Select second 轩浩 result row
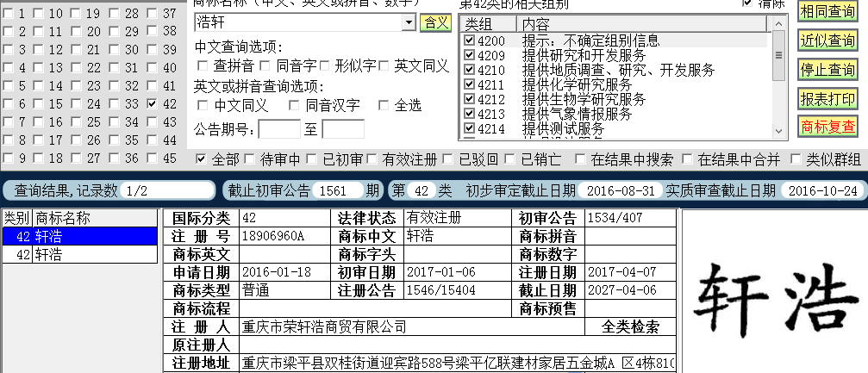This screenshot has height=373, width=868. (80, 255)
